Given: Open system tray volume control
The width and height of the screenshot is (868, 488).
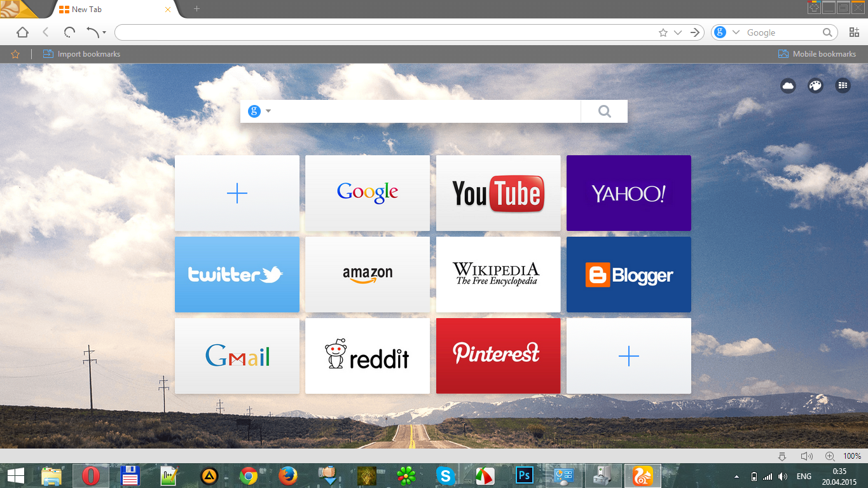Looking at the screenshot, I should pyautogui.click(x=783, y=477).
